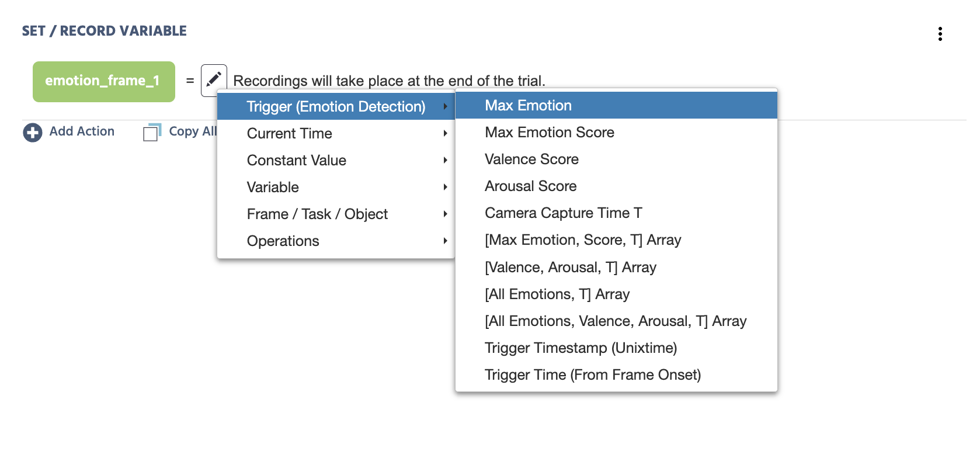
Task: Choose Max Emotion Score option
Action: click(616, 132)
